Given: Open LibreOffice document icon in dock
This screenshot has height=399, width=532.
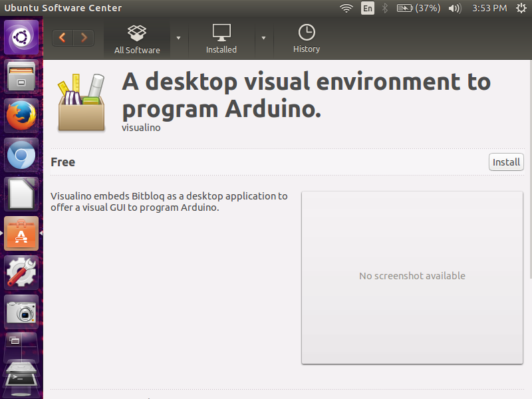Looking at the screenshot, I should 21,194.
